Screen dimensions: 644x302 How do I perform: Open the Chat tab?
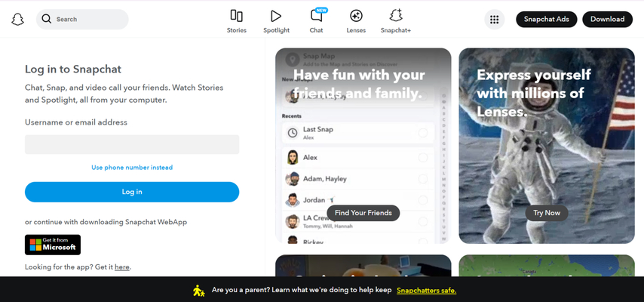coord(316,21)
